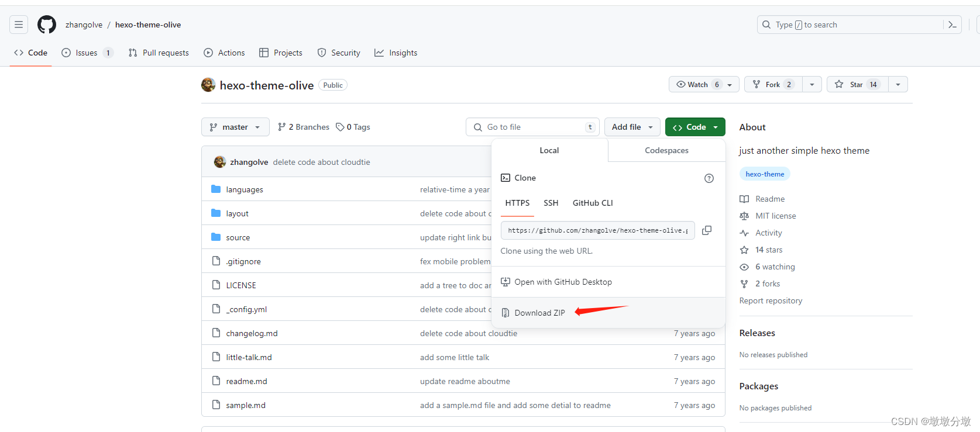This screenshot has height=432, width=980.
Task: Expand the Add file dropdown
Action: click(x=632, y=127)
